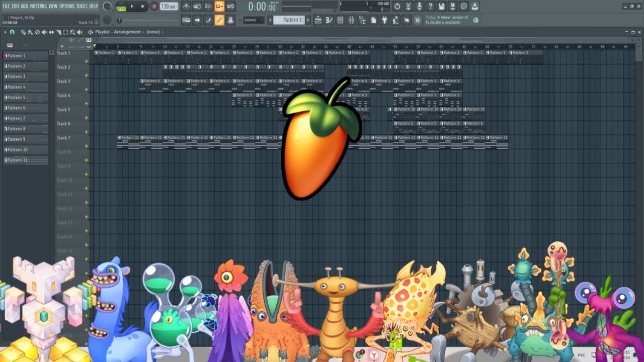Click the Stop transport button
The height and width of the screenshot is (362, 644).
(142, 7)
